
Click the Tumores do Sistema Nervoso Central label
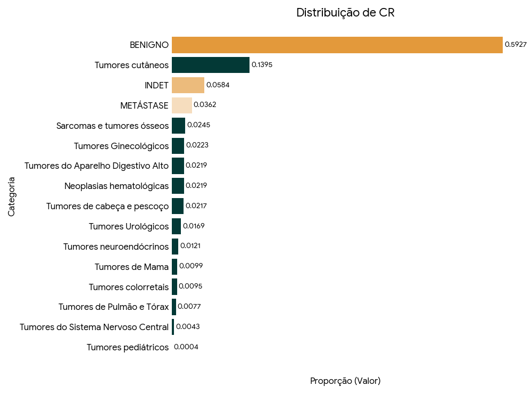coord(94,327)
